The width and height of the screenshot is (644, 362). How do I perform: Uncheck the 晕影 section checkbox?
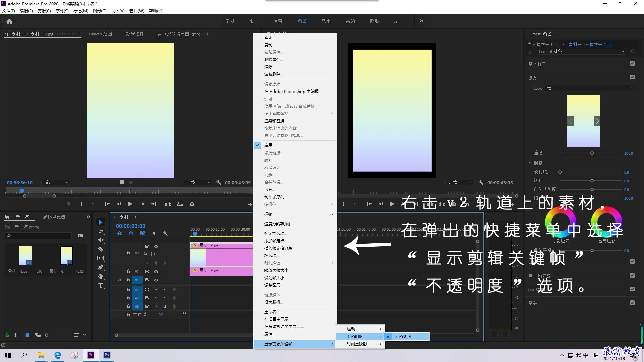[632, 303]
